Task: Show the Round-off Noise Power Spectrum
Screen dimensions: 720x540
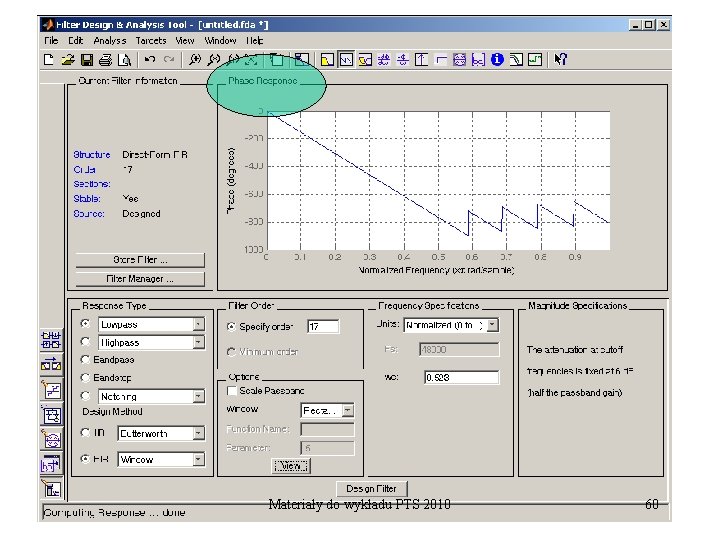Action: (x=535, y=60)
